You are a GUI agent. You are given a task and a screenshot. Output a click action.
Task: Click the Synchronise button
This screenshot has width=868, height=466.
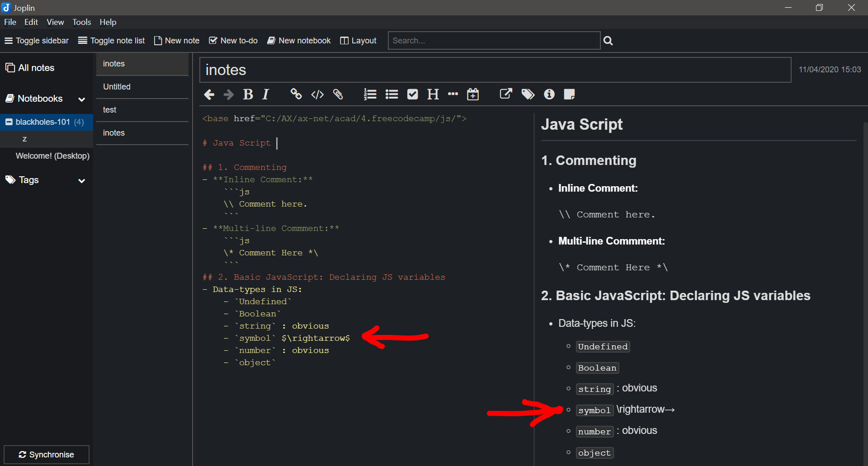pos(46,454)
